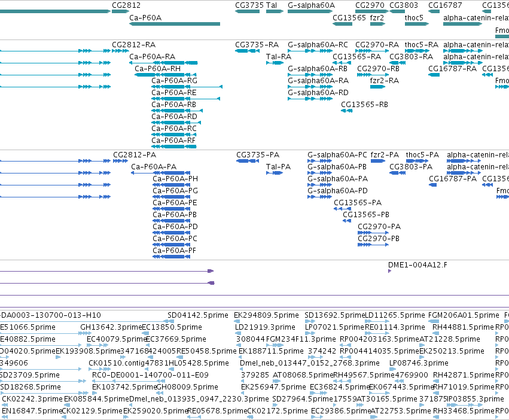Click the CG3803-PA protein label
The width and height of the screenshot is (509, 420).
pyautogui.click(x=411, y=167)
